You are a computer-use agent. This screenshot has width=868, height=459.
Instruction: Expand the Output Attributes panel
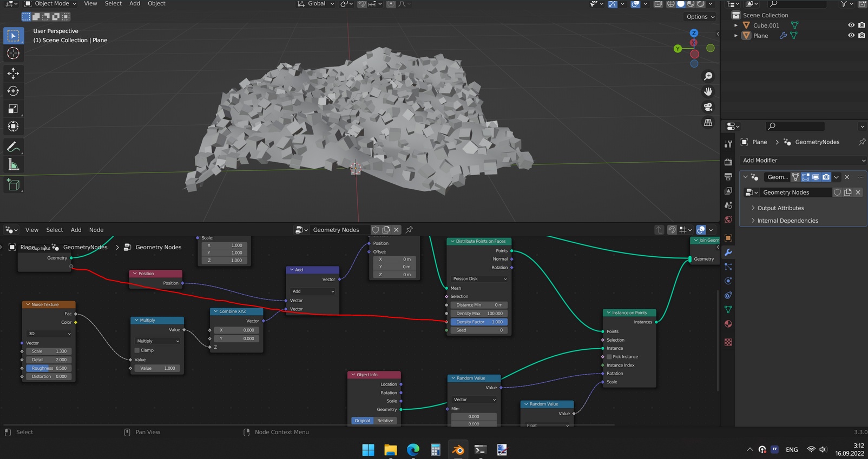pos(780,208)
